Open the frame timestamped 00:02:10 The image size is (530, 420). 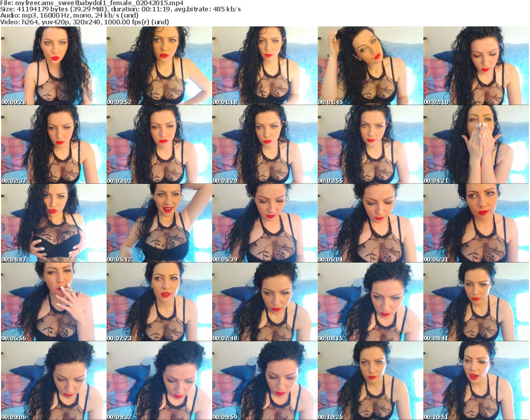pos(476,66)
